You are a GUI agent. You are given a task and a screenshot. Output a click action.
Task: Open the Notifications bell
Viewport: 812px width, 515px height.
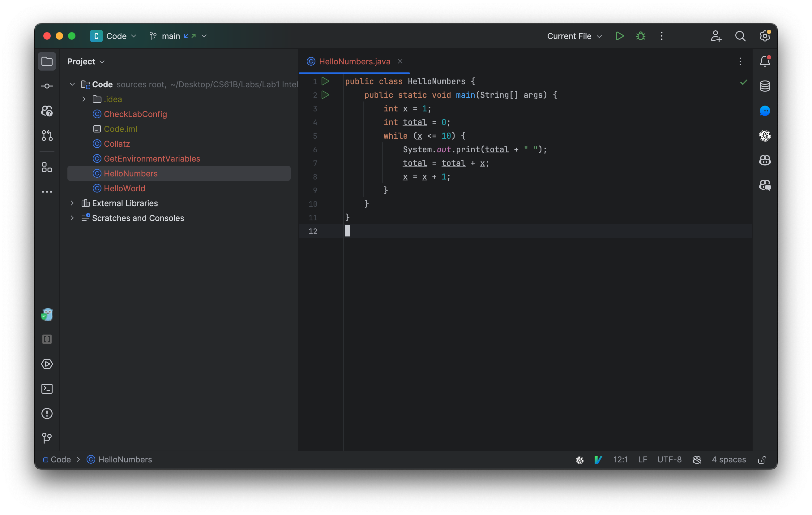tap(765, 61)
